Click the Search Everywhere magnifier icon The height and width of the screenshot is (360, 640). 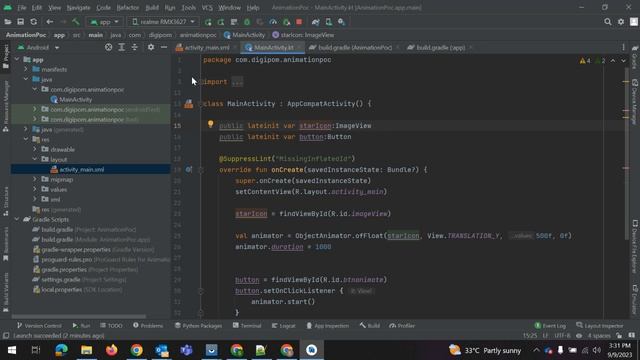point(608,22)
